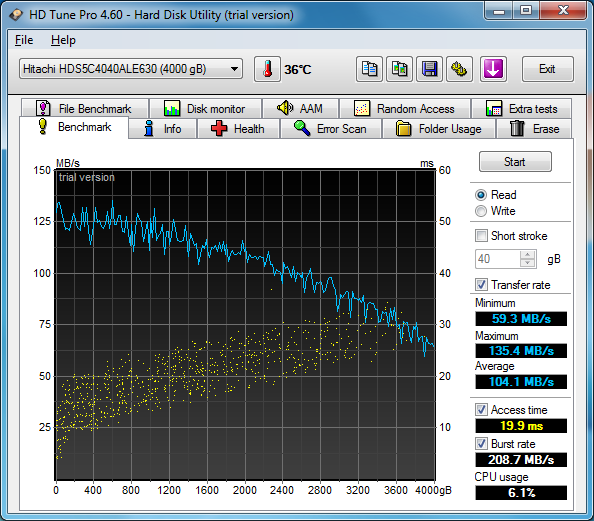Enable the Short stroke checkbox
This screenshot has width=594, height=521.
[x=481, y=236]
